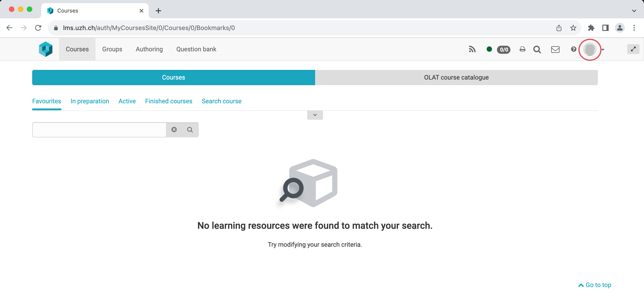Open the Finished courses tab
Screen dimensions: 644x307
coord(169,101)
